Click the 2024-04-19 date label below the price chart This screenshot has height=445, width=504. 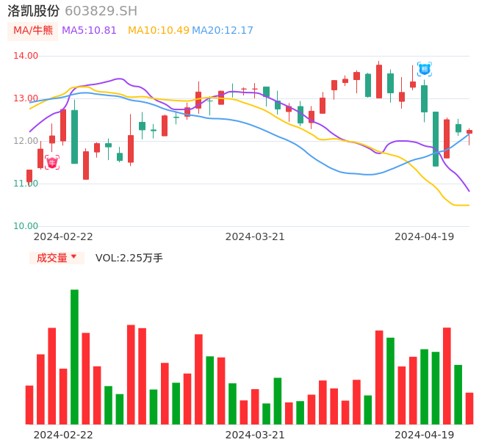(x=424, y=236)
